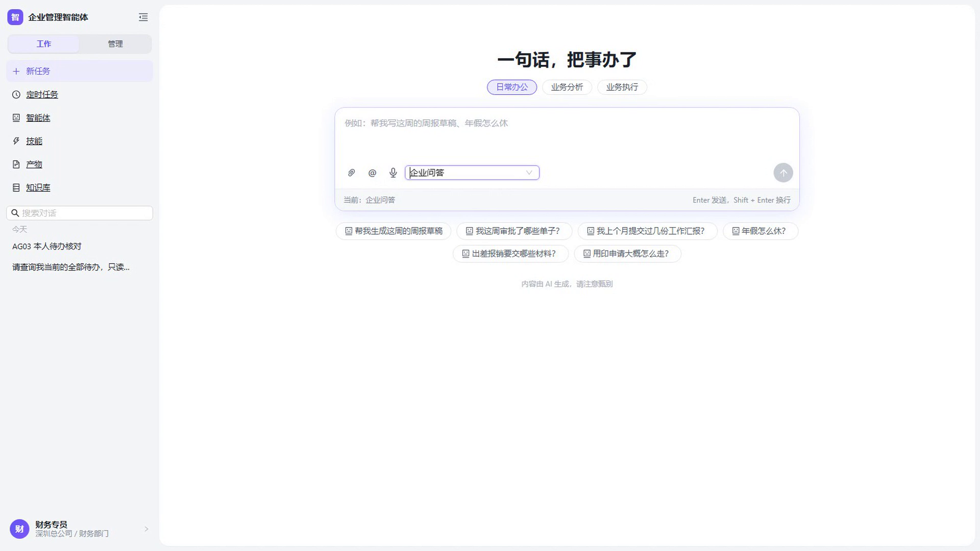
Task: Open the 智能体 page
Action: pyautogui.click(x=80, y=118)
